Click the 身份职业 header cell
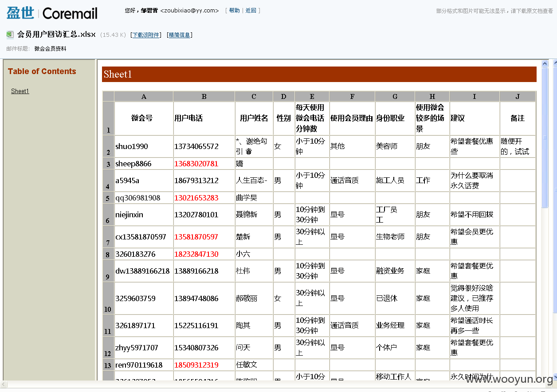Screen dimensions: 557x392 [x=395, y=118]
